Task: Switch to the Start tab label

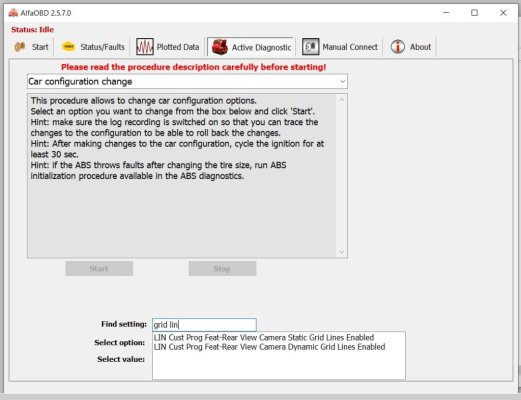Action: (40, 47)
